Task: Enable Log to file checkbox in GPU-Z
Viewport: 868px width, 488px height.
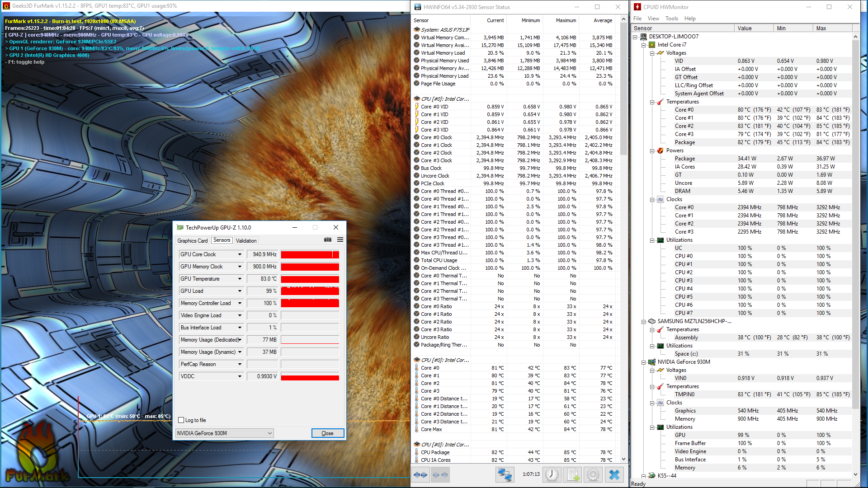Action: (x=181, y=420)
